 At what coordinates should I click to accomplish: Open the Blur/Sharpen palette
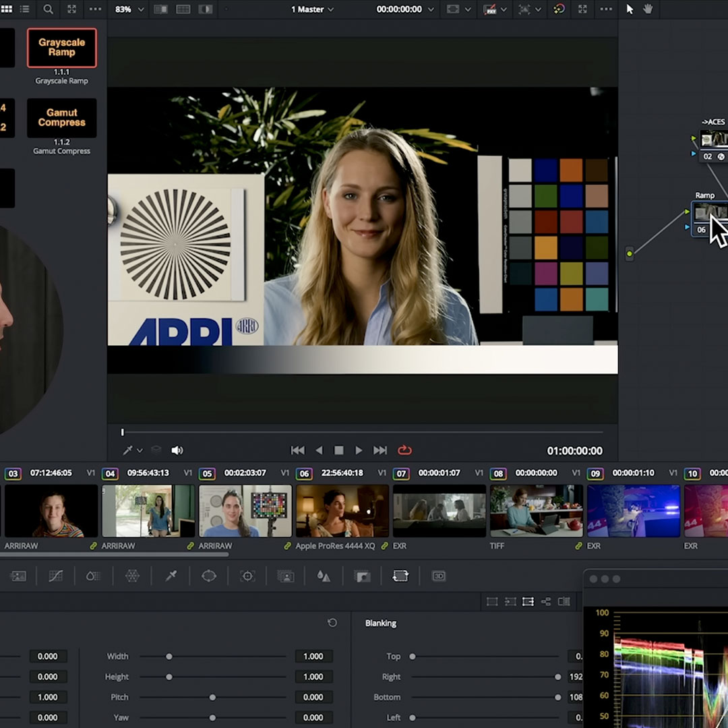tap(324, 576)
